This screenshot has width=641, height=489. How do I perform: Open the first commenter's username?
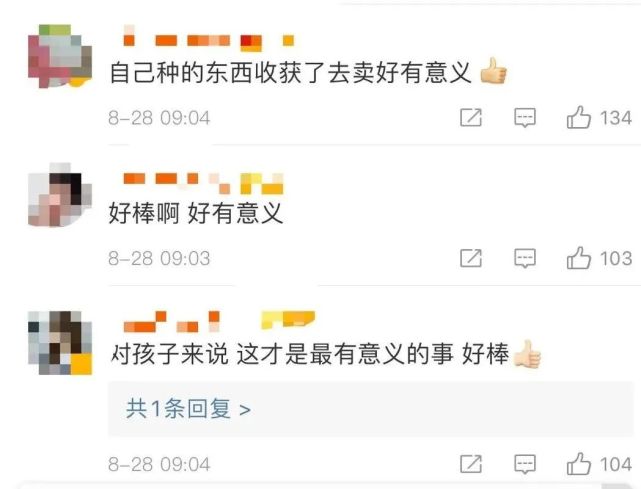tap(208, 39)
